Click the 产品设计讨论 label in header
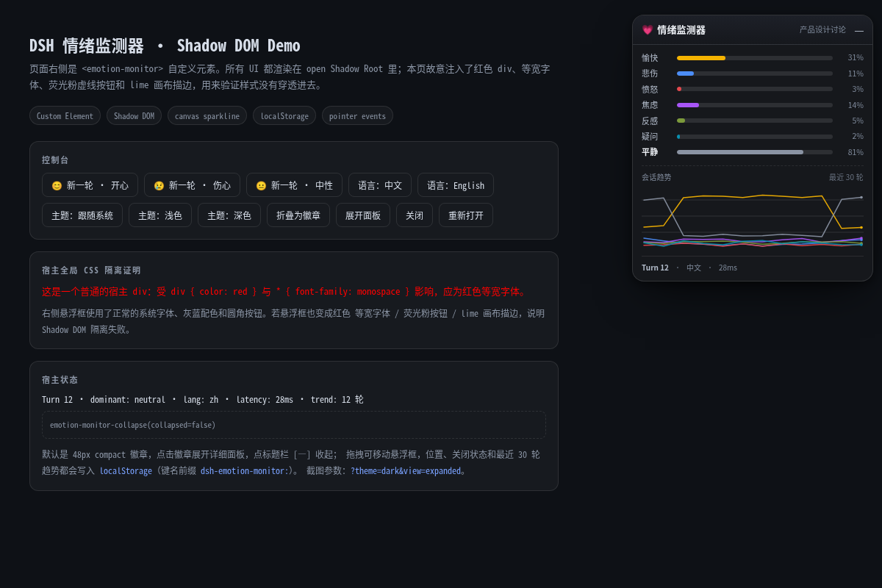This screenshot has height=588, width=882. tap(822, 30)
